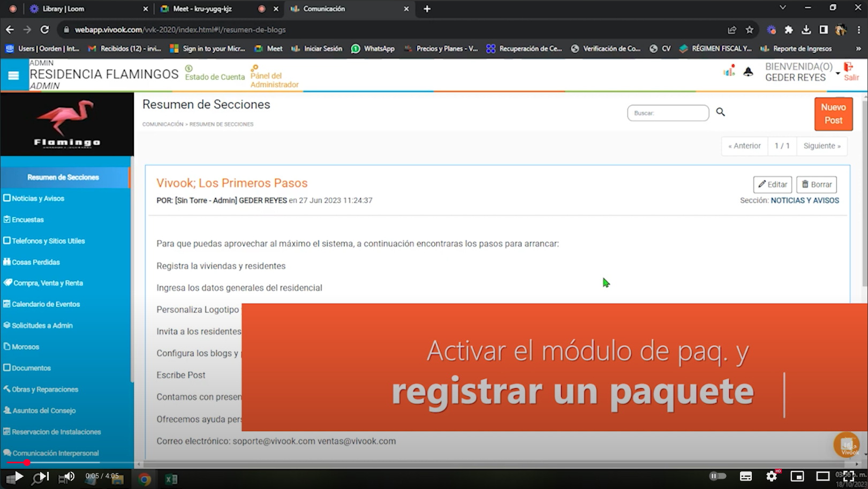Click COMUNICACIÓN breadcrumb
Image resolution: width=868 pixels, height=489 pixels.
[163, 124]
